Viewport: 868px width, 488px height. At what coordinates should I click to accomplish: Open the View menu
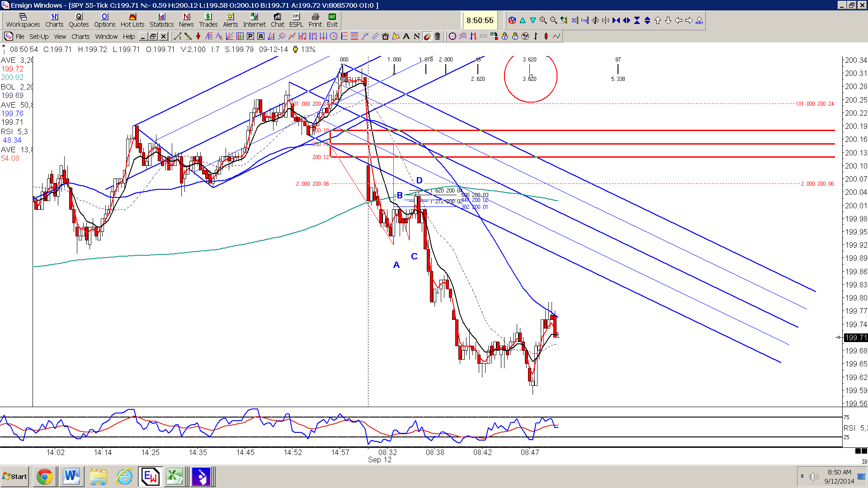pos(60,37)
